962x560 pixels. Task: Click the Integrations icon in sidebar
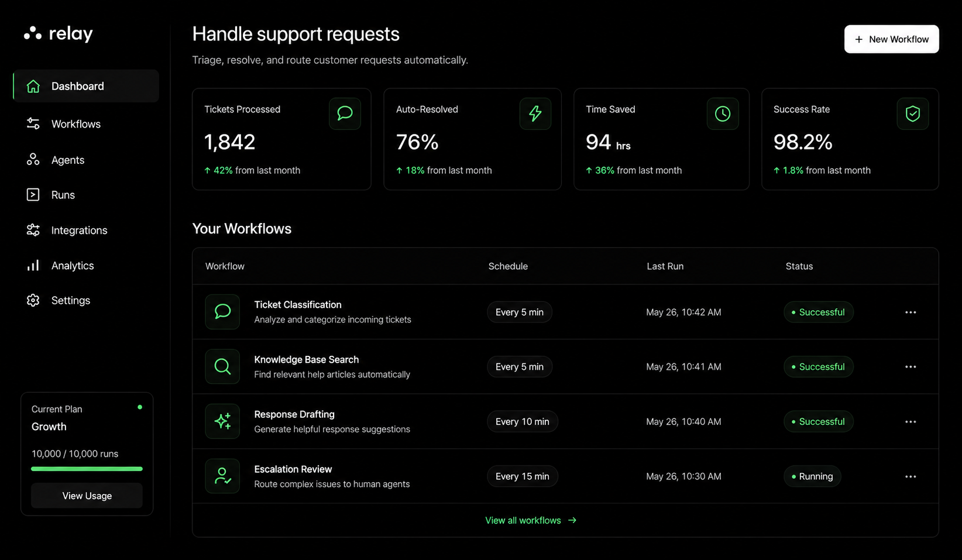[33, 230]
